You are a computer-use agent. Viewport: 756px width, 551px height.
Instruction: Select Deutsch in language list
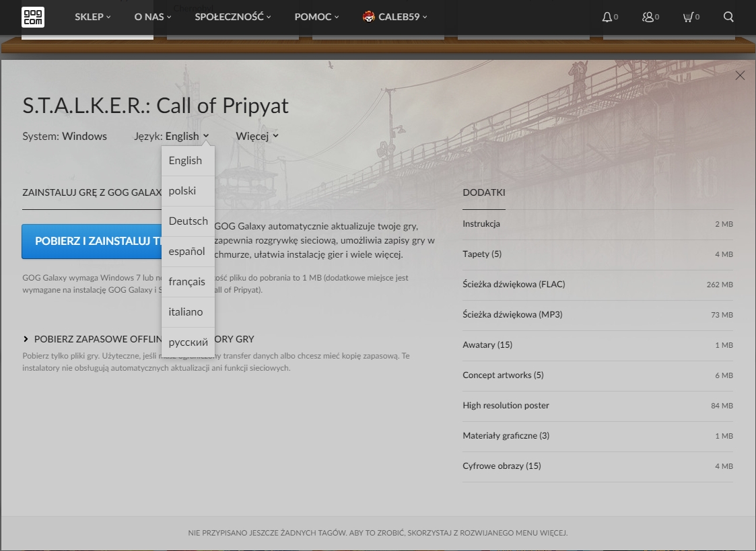pyautogui.click(x=188, y=221)
